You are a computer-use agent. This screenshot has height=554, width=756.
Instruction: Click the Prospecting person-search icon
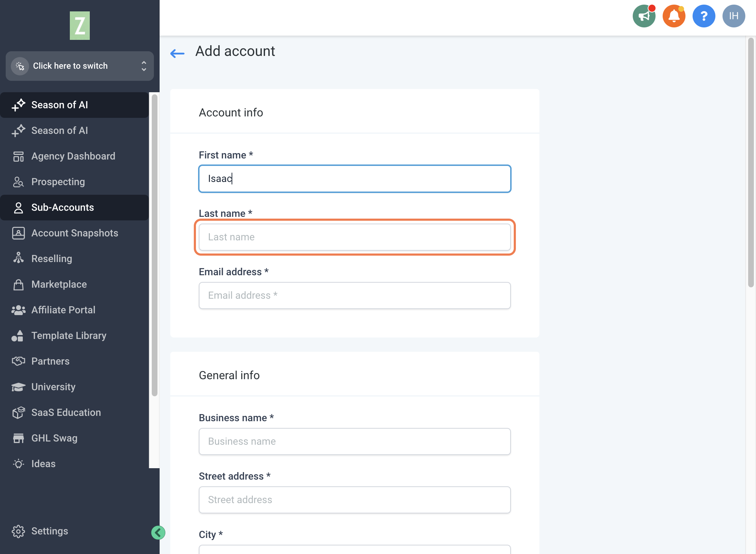pyautogui.click(x=18, y=182)
